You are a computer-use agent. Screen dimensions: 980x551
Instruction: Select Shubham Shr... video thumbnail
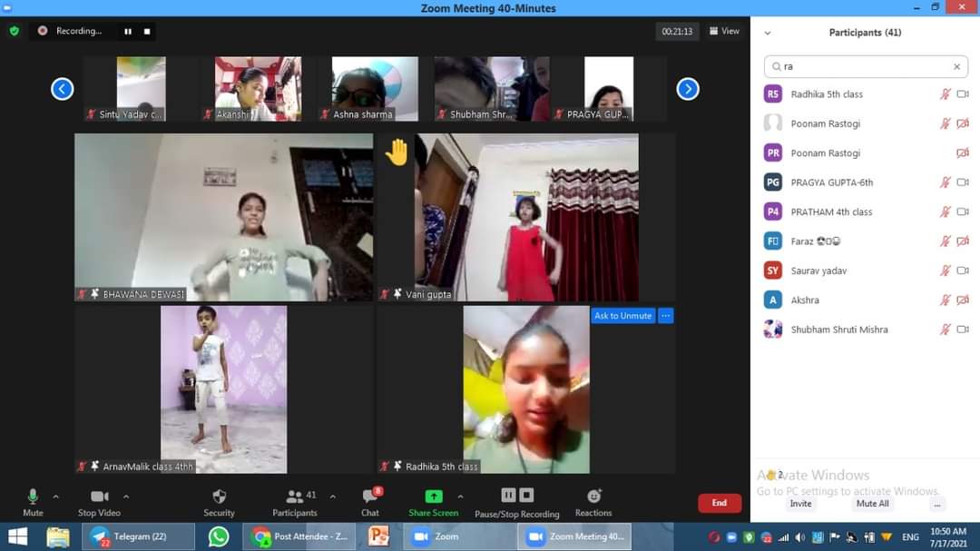[491, 89]
